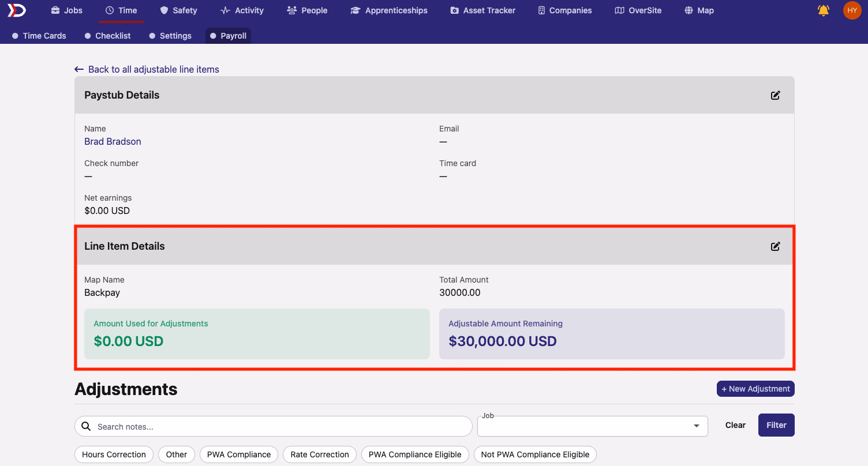The height and width of the screenshot is (466, 868).
Task: Click the People group icon
Action: click(291, 10)
